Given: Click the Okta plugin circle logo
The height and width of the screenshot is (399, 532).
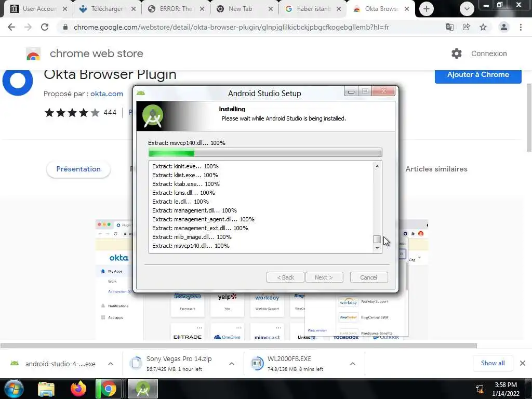Looking at the screenshot, I should click(18, 82).
